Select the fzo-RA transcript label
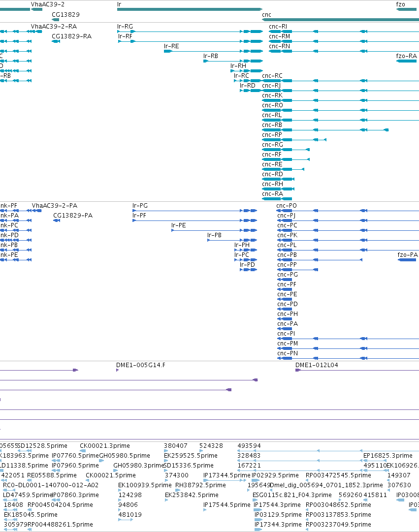The image size is (419, 532). tap(406, 56)
